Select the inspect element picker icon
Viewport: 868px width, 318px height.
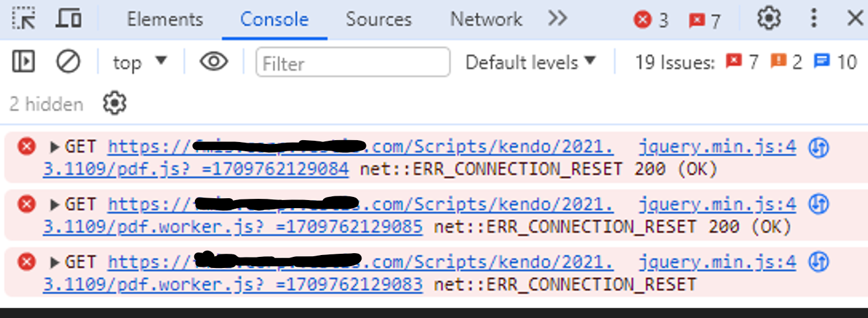pyautogui.click(x=23, y=19)
